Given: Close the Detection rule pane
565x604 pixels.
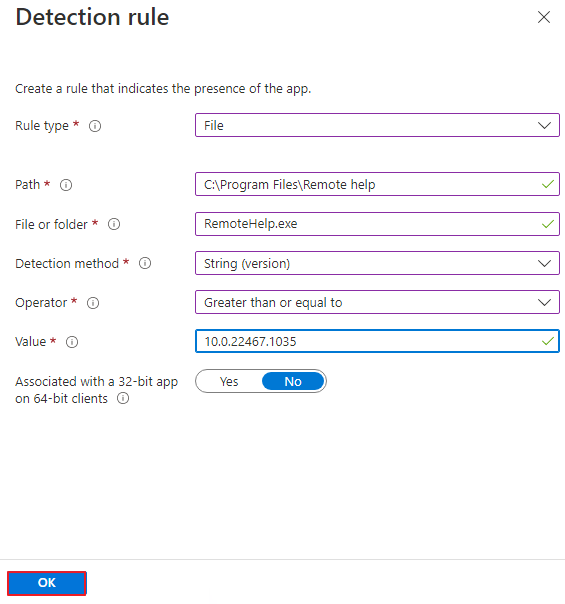Looking at the screenshot, I should click(544, 17).
